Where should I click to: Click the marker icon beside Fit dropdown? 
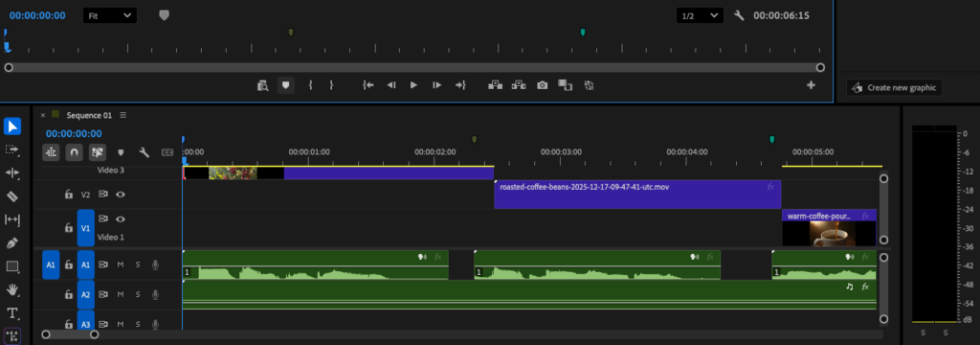tap(164, 15)
